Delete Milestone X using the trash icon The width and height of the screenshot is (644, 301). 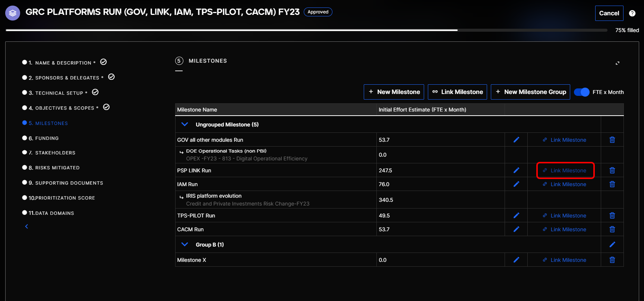(x=612, y=260)
